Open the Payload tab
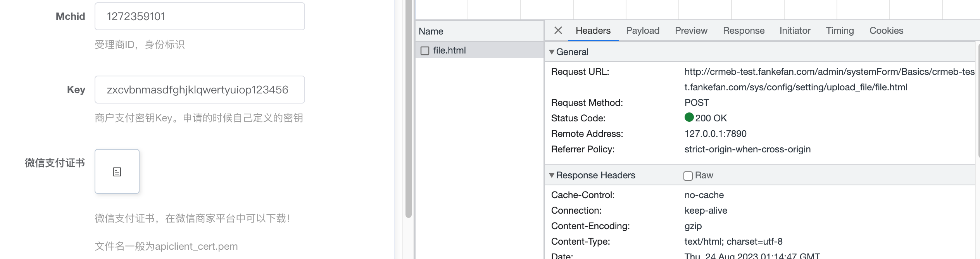The width and height of the screenshot is (980, 259). 643,31
